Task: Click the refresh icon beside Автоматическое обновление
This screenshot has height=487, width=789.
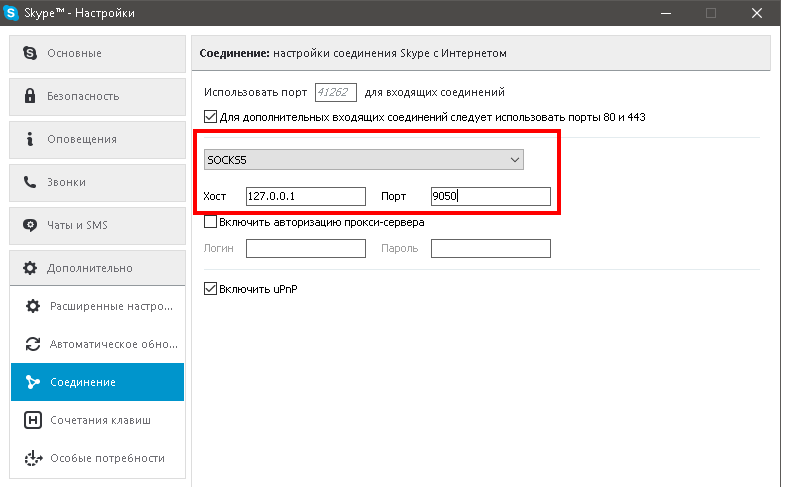Action: [33, 344]
